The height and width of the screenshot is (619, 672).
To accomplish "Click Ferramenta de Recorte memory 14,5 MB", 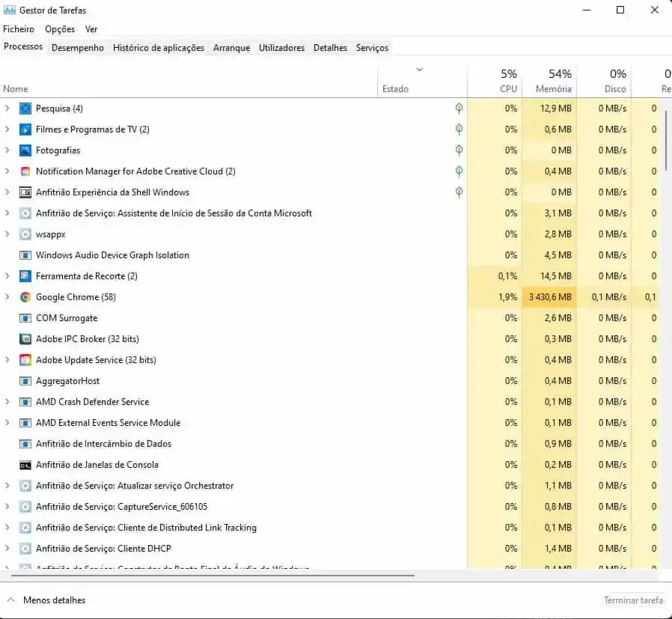I will [556, 276].
